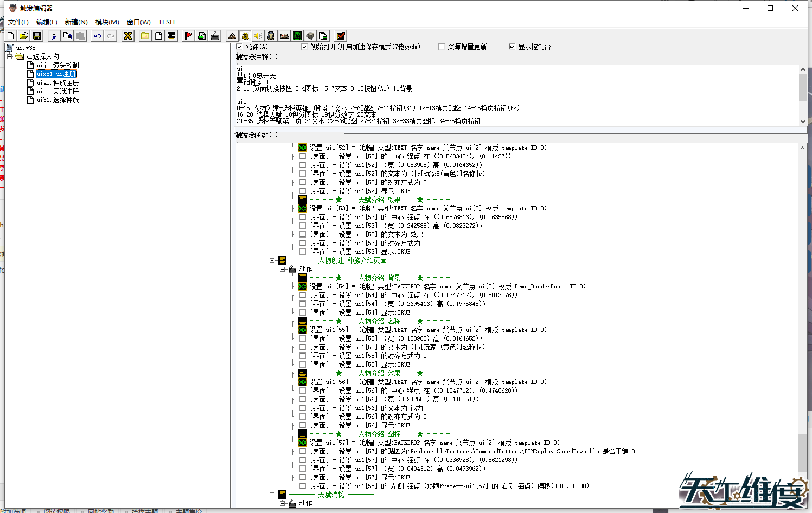This screenshot has height=513, width=812.
Task: Select the uib1.选择种族 trigger
Action: 57,100
